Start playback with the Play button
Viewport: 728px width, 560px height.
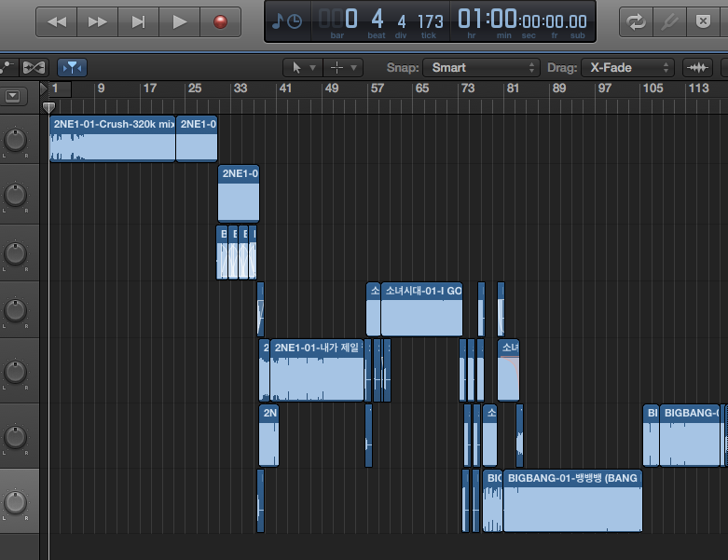(x=179, y=21)
